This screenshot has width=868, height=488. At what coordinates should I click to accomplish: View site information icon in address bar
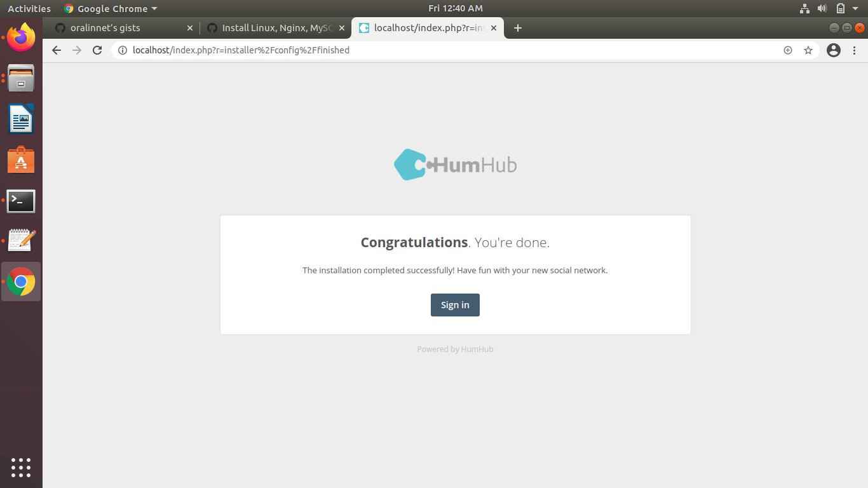[123, 50]
